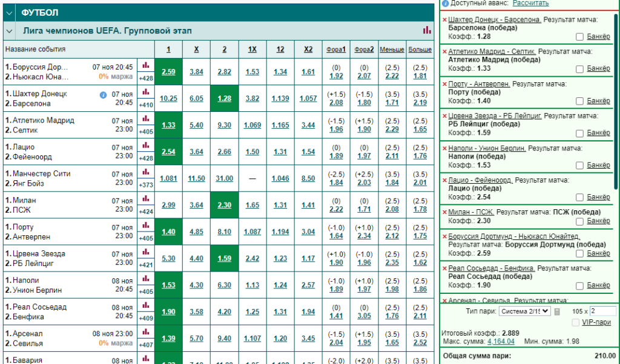Mark Барселона bet as Банкёр

tap(579, 37)
